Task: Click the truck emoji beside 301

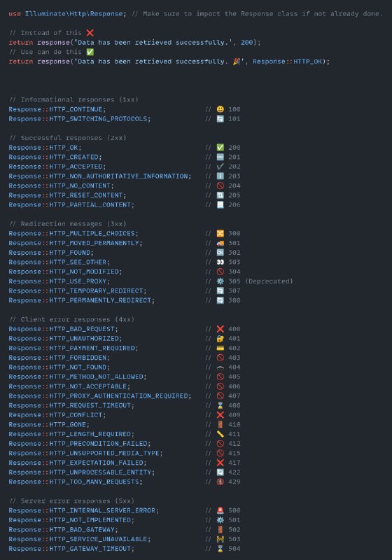Action: pos(220,243)
